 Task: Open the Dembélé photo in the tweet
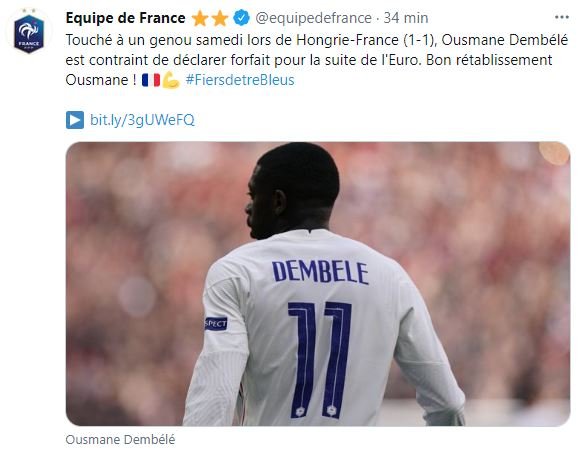[x=318, y=284]
